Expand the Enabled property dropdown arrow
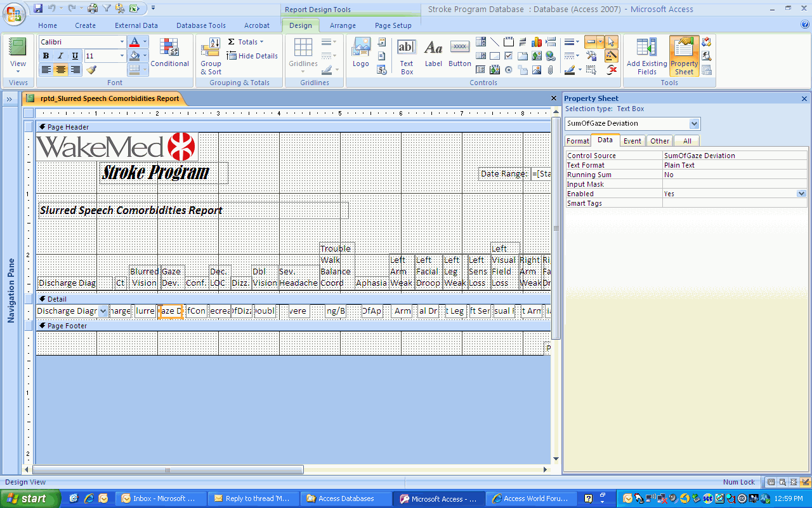The width and height of the screenshot is (812, 508). (802, 194)
